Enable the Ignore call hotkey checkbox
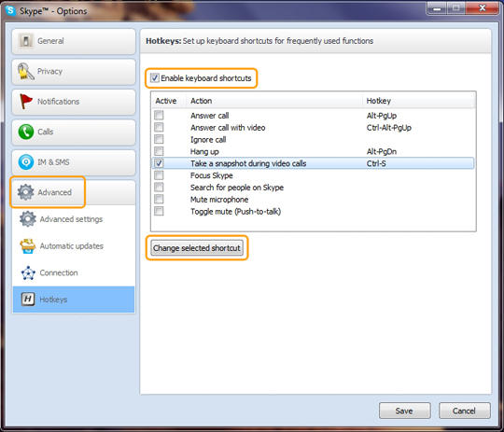 click(x=159, y=139)
